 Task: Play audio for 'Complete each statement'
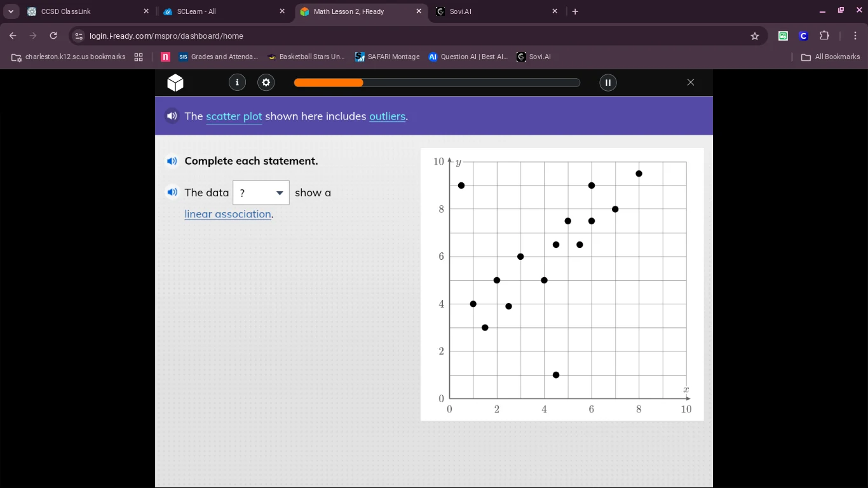(x=172, y=161)
